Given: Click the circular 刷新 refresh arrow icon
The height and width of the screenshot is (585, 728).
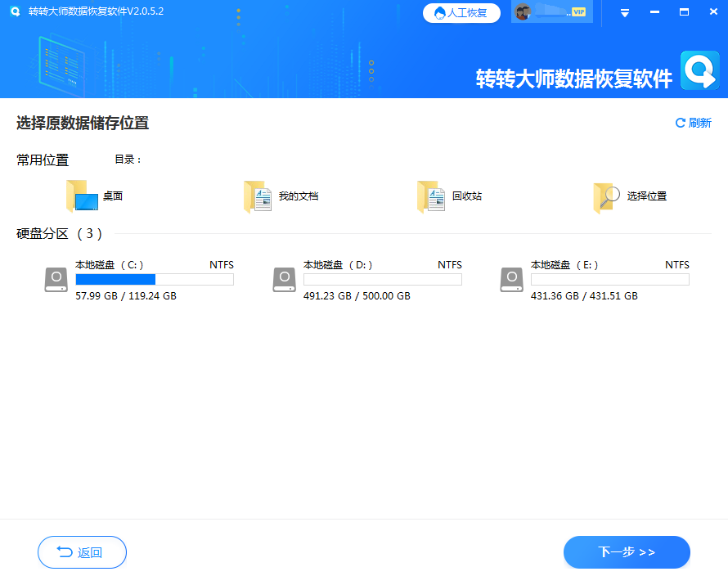Looking at the screenshot, I should click(679, 122).
